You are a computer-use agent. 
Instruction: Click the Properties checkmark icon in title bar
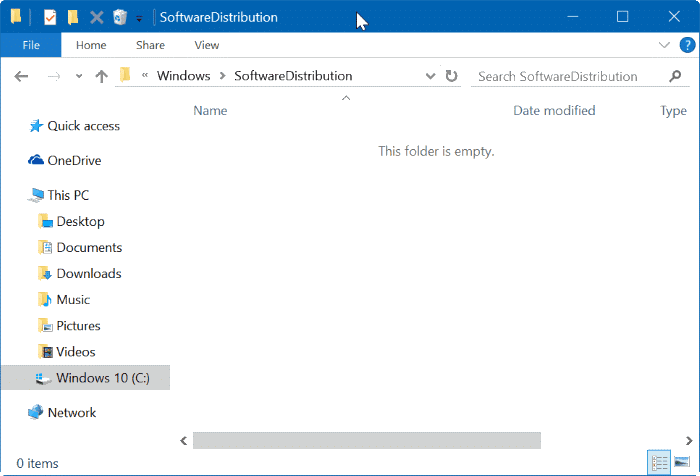point(50,17)
